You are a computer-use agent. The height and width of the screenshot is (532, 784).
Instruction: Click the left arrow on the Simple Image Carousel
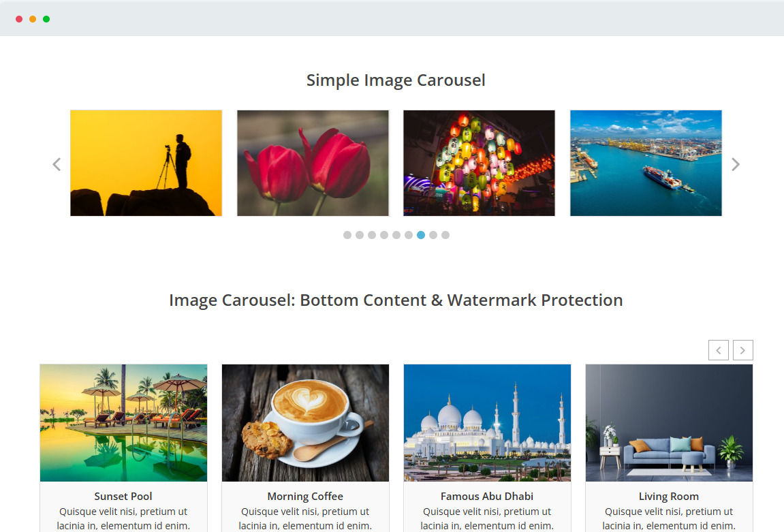pos(57,164)
